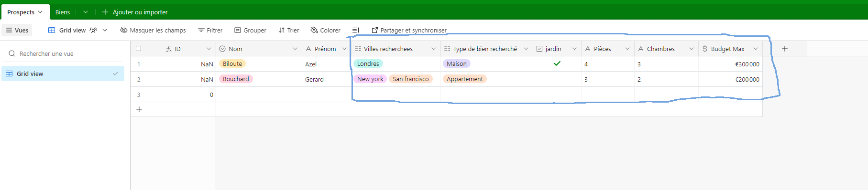Click the jardin column header
This screenshot has width=868, height=190.
point(557,49)
